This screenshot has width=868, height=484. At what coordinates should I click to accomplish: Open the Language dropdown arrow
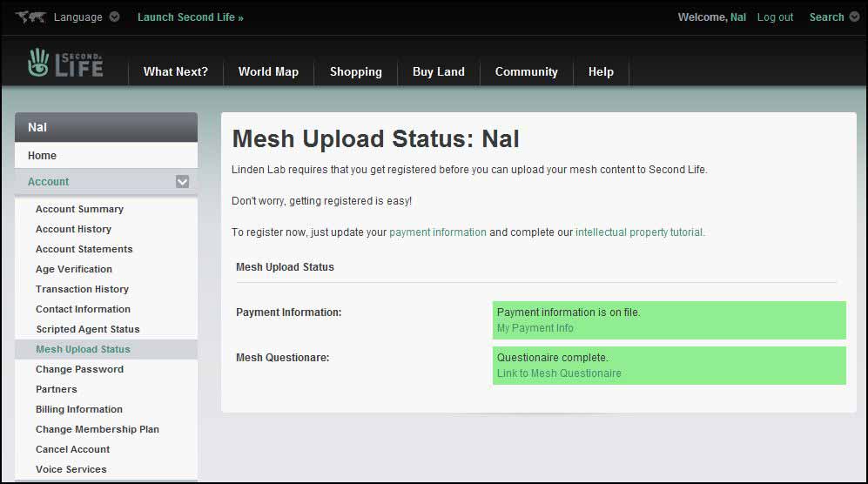tap(115, 17)
